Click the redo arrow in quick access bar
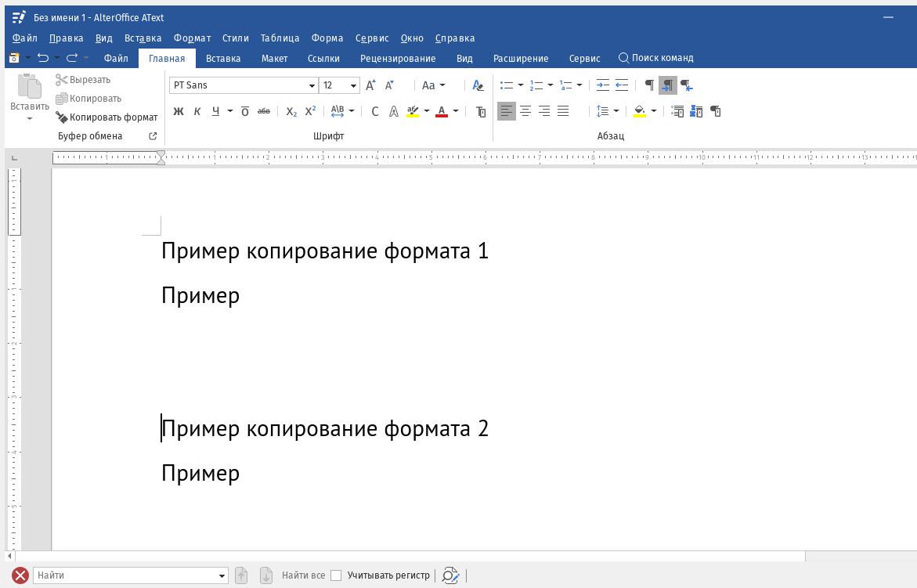Viewport: 917px width, 588px height. [x=72, y=57]
